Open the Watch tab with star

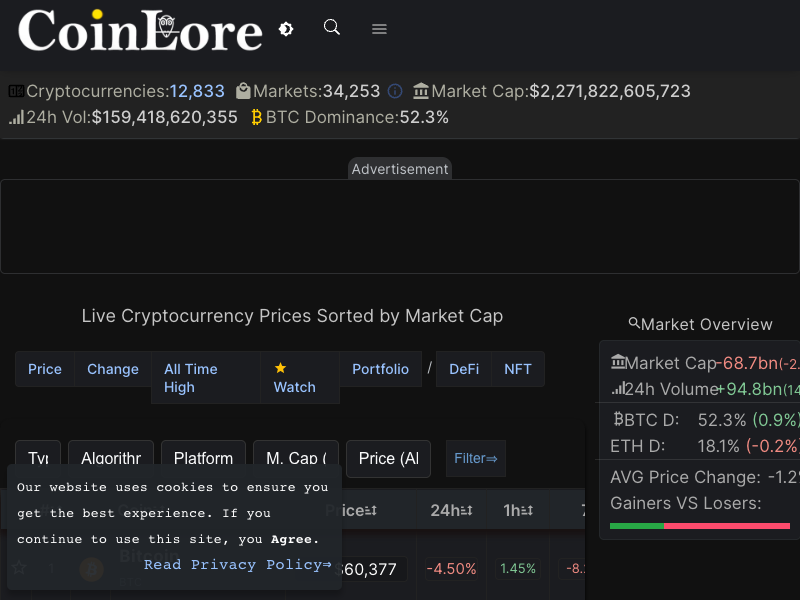tap(299, 378)
